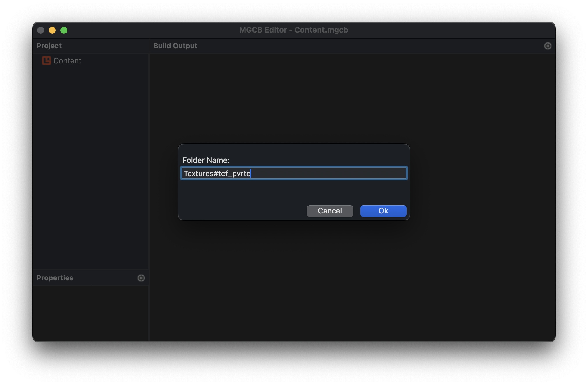Minimize the MGCB Editor window

52,30
